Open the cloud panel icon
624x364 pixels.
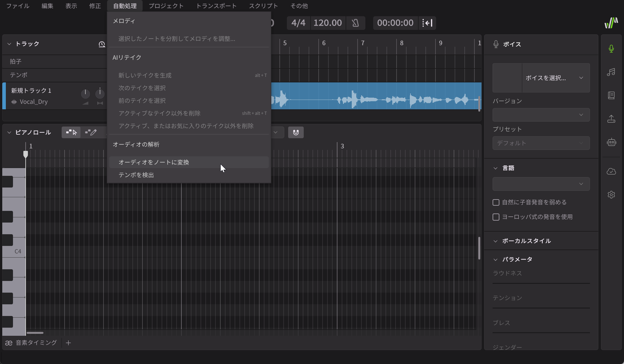tap(611, 171)
